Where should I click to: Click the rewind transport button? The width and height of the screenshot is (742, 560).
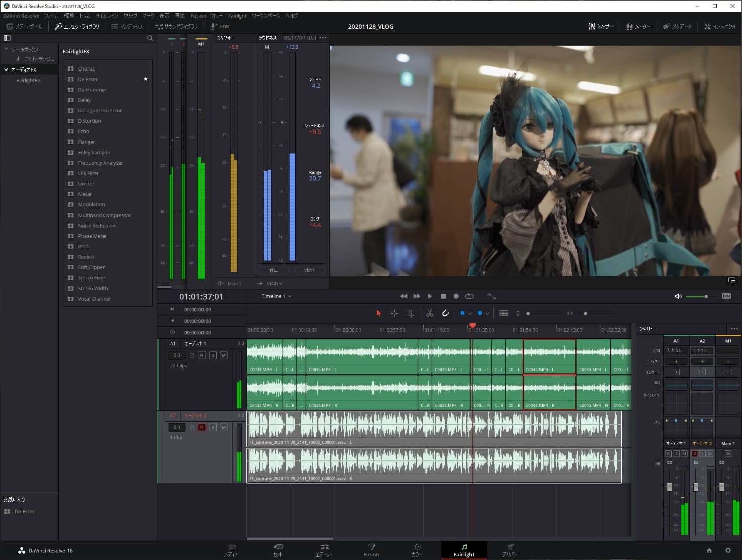coord(403,296)
